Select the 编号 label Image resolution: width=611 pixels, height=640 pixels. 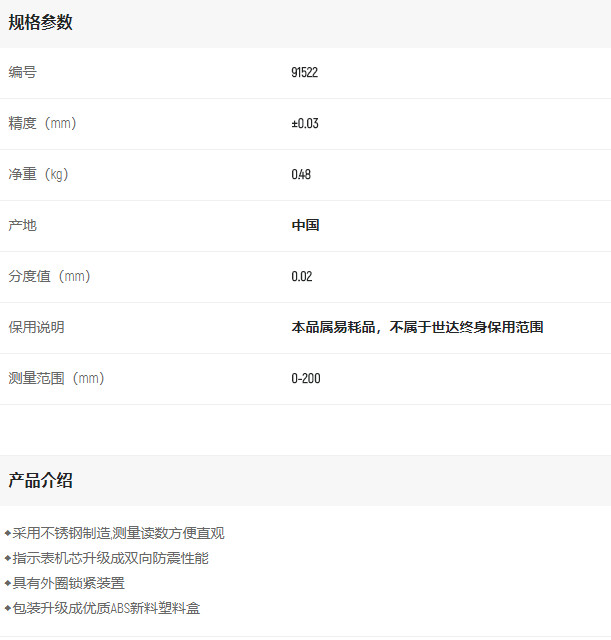click(x=22, y=72)
